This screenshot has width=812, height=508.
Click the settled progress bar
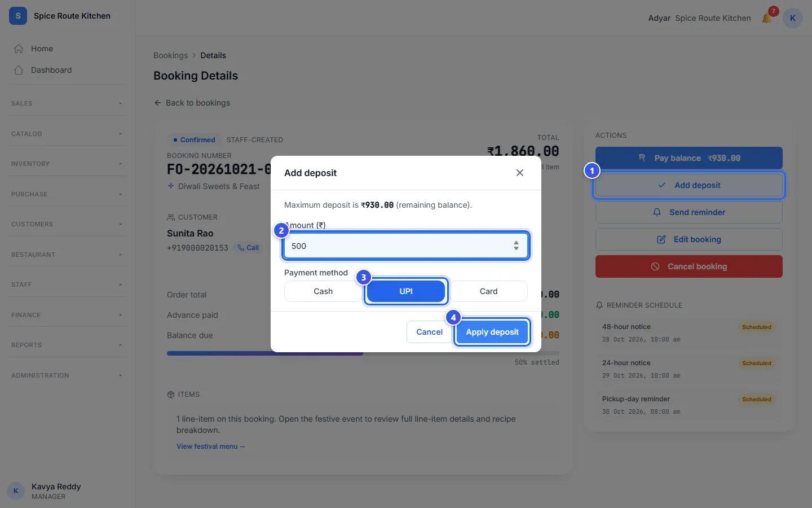tap(363, 353)
